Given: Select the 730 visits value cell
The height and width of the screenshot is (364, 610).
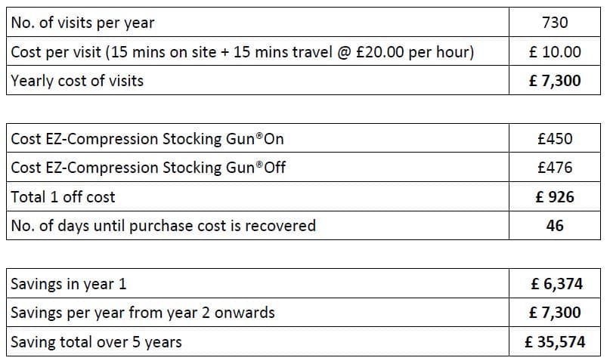Looking at the screenshot, I should tap(555, 23).
